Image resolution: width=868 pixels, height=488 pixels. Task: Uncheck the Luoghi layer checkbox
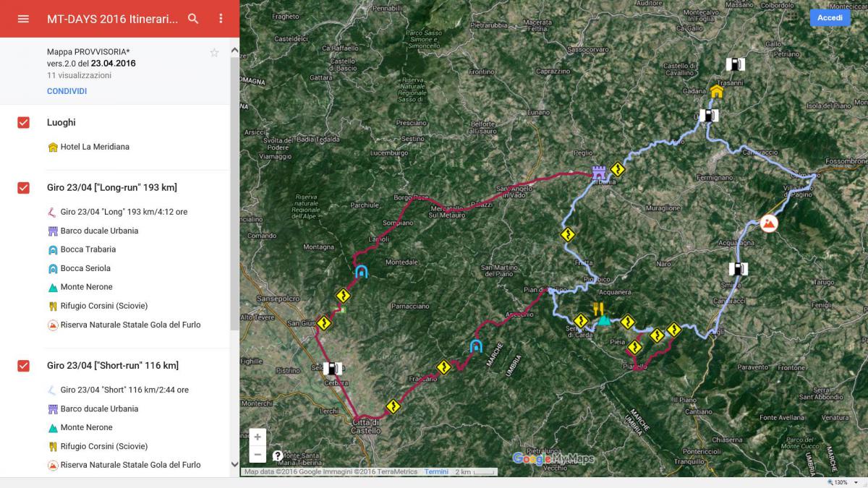click(23, 123)
